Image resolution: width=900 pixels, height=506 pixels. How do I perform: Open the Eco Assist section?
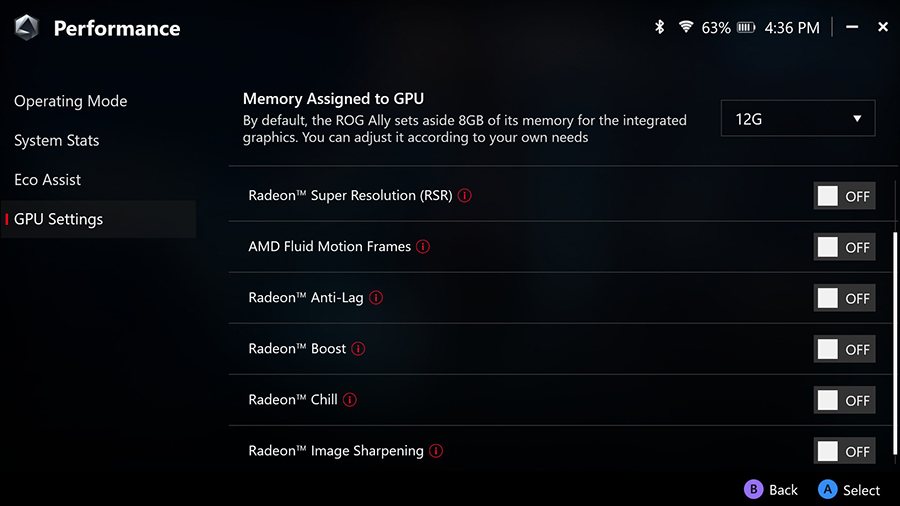pyautogui.click(x=48, y=180)
